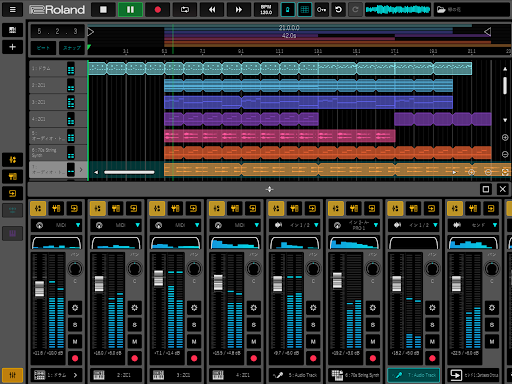Click the pan knob on channel 2

click(135, 269)
